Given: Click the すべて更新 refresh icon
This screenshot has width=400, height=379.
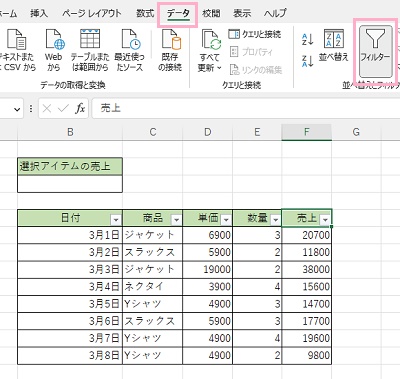Looking at the screenshot, I should tap(211, 40).
